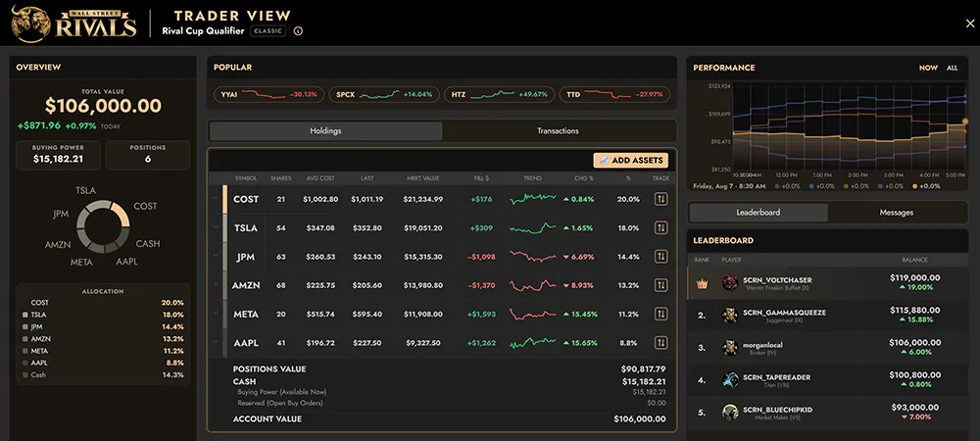Click the AMZN symbol cell
Image resolution: width=980 pixels, height=441 pixels.
(246, 285)
